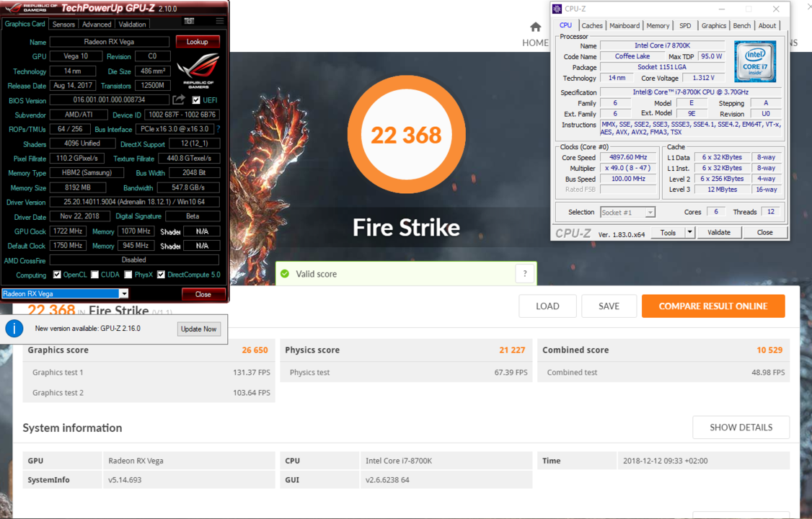Click the Graphics test 2 FPS result
This screenshot has height=519, width=812.
252,393
